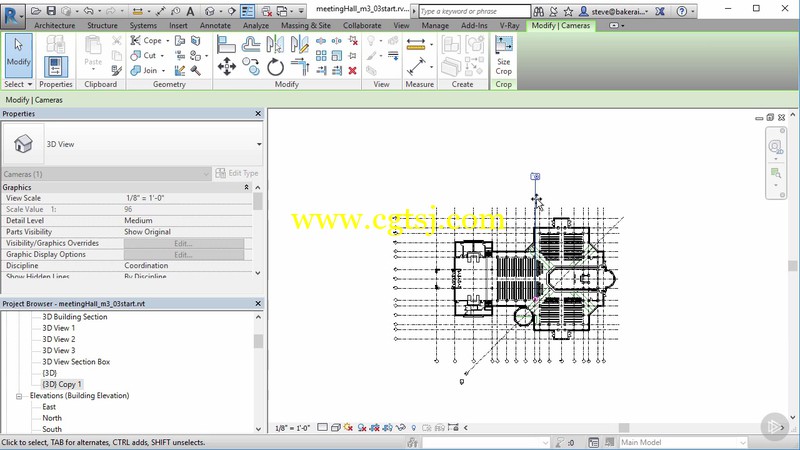Select the Offset tool in Modify panel

pos(251,44)
